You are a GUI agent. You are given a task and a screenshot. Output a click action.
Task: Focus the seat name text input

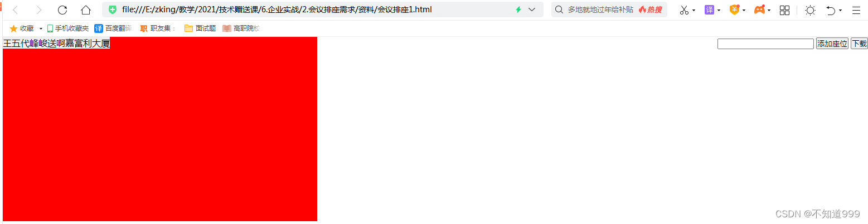point(765,44)
